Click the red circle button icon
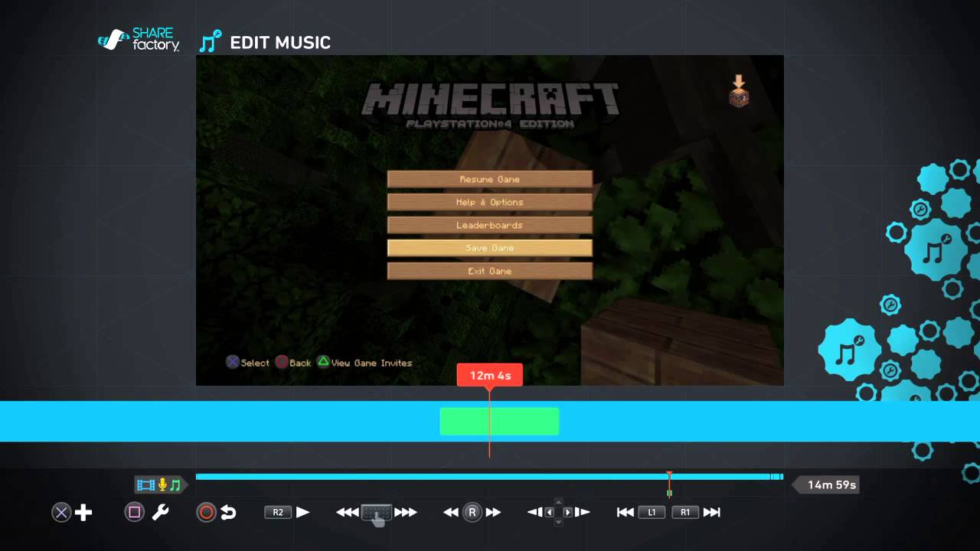Screen dimensions: 980x551 [x=206, y=513]
